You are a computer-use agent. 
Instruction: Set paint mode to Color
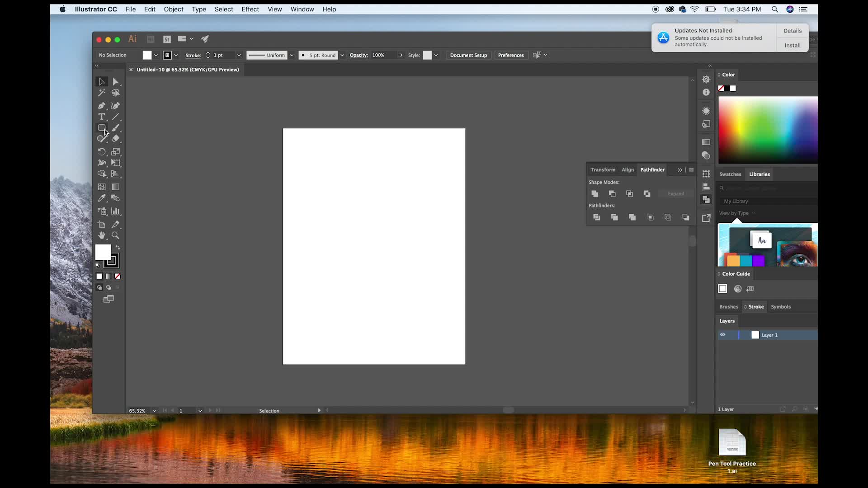click(99, 276)
